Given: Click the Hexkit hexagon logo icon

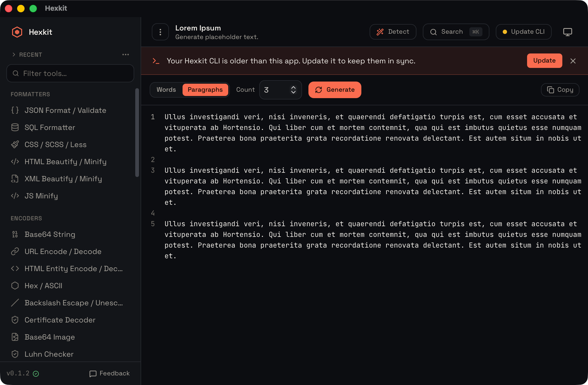Looking at the screenshot, I should [17, 32].
